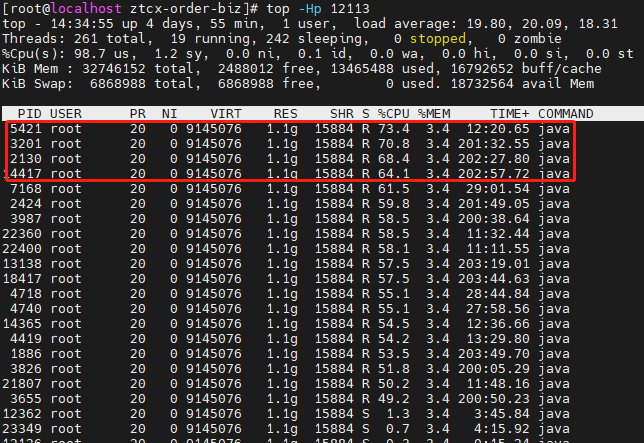Click the memory total 32746152

pos(114,69)
